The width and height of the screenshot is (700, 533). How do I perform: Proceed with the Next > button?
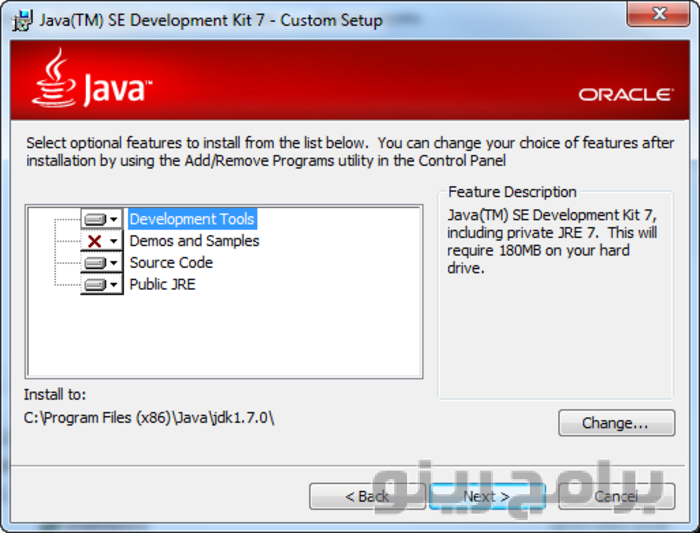point(487,496)
